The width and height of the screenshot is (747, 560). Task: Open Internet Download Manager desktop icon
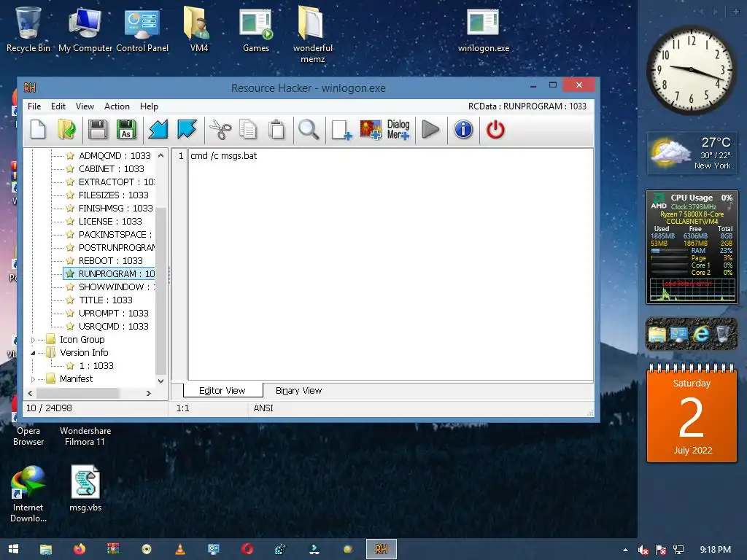pyautogui.click(x=28, y=494)
